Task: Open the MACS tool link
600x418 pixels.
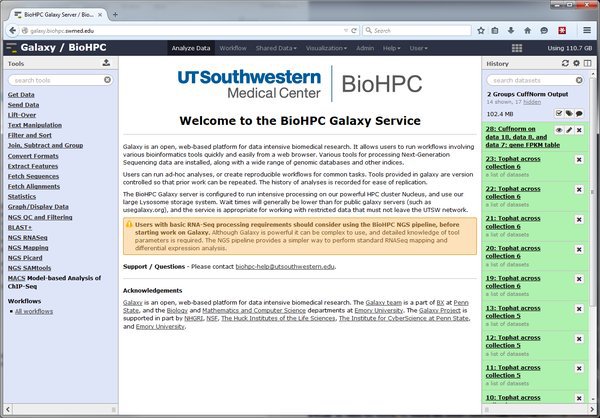Action: pos(16,278)
